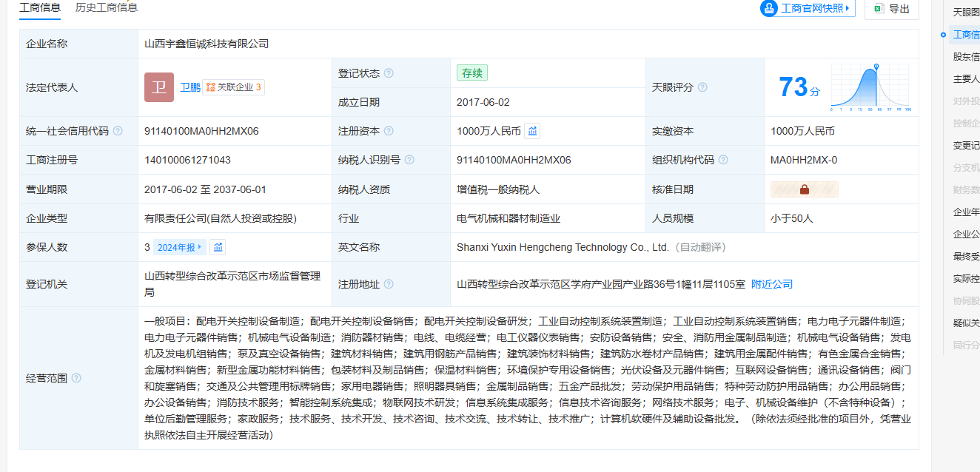Open 关联企业 3 badge
The image size is (980, 472).
click(233, 87)
